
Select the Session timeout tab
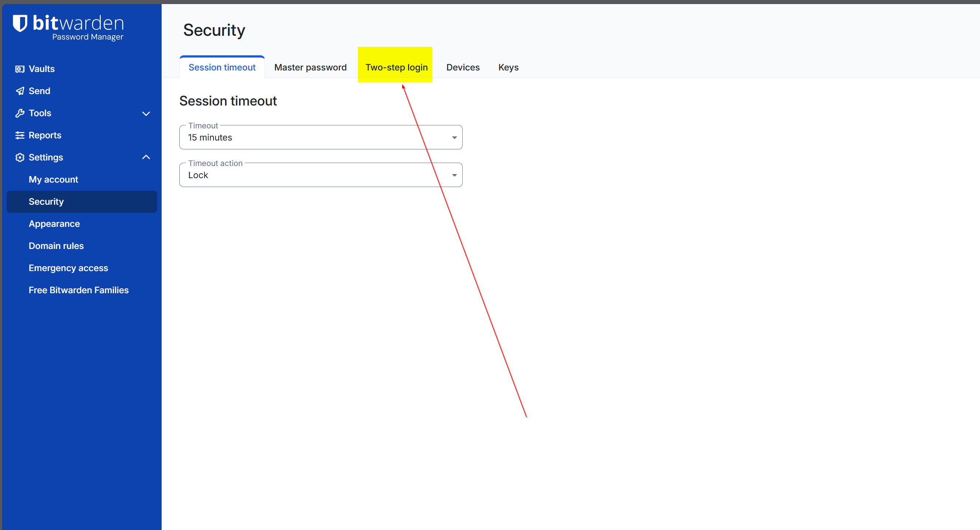click(222, 67)
